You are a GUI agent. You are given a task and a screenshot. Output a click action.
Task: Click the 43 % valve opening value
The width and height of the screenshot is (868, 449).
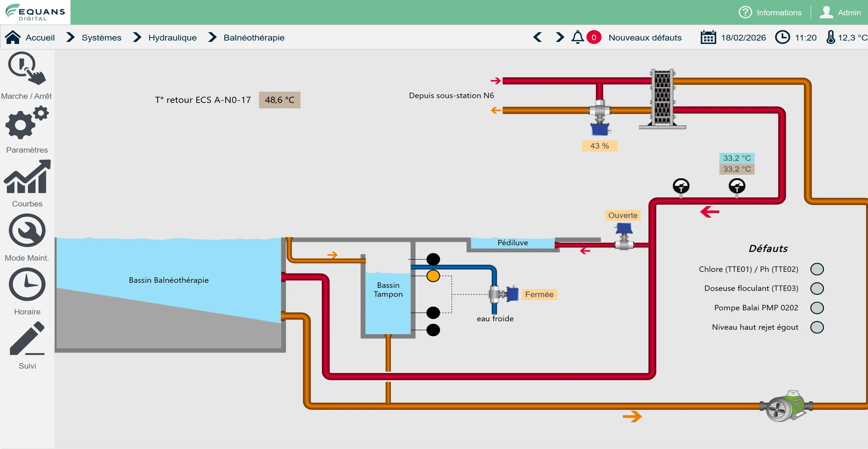click(599, 146)
